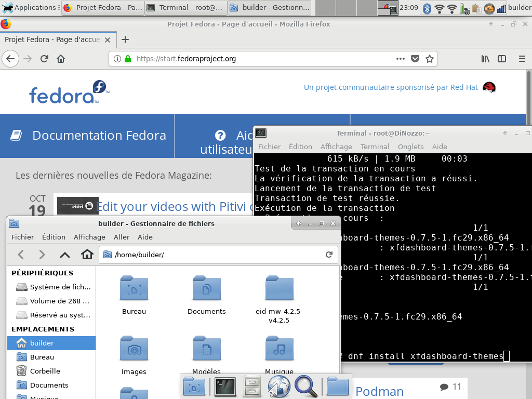
Task: Go to home folder in file manager toolbar
Action: coord(87,255)
